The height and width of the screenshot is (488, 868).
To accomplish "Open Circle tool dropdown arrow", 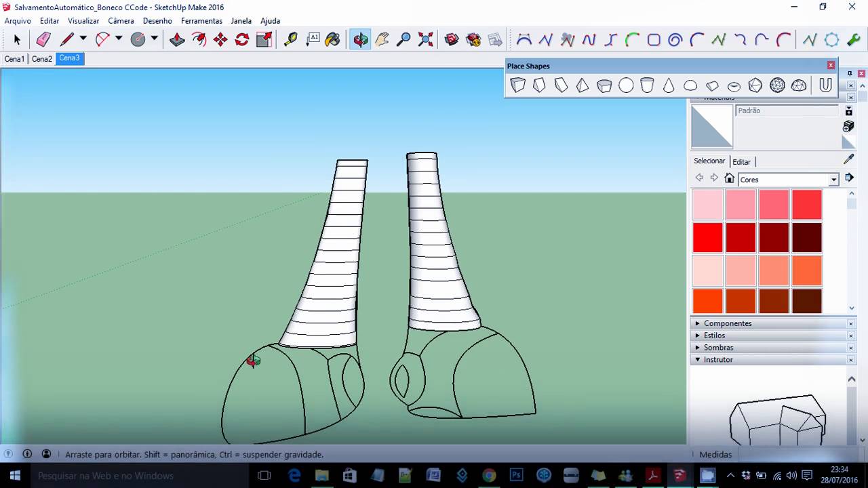I will click(x=154, y=39).
